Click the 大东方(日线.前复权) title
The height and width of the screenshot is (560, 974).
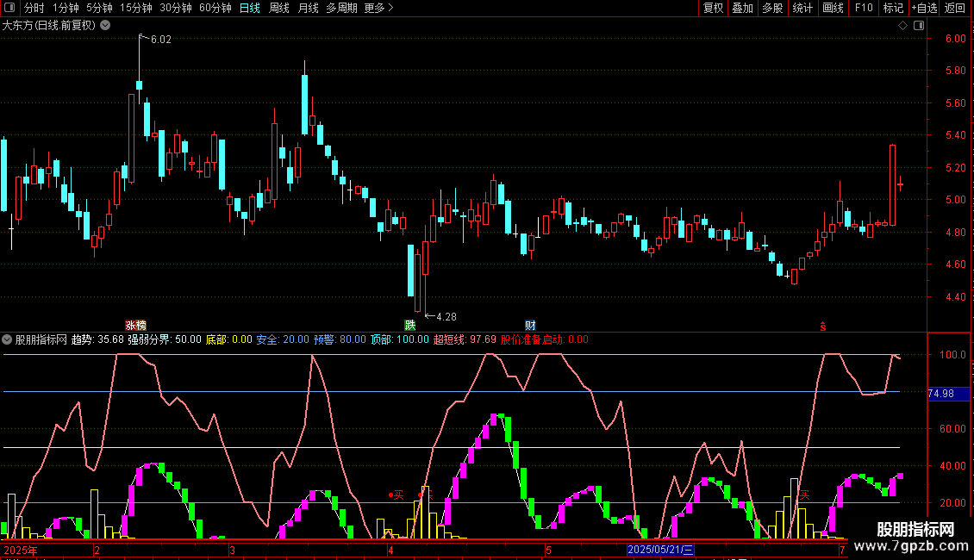click(48, 26)
